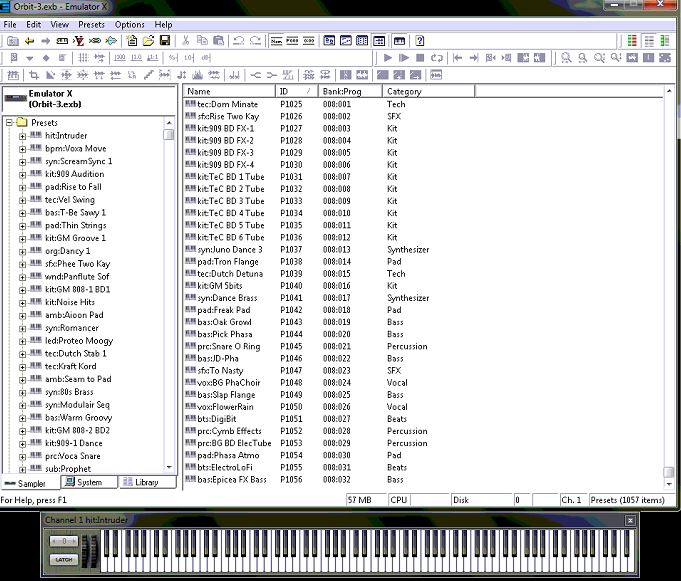This screenshot has height=581, width=681.
Task: Click the preset list vertical scrollbar thumb
Action: point(668,472)
